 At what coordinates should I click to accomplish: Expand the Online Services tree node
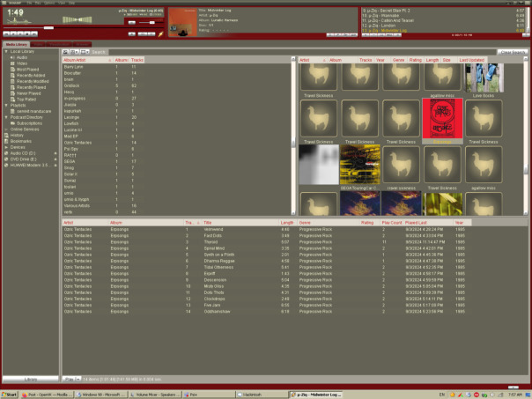coord(6,129)
